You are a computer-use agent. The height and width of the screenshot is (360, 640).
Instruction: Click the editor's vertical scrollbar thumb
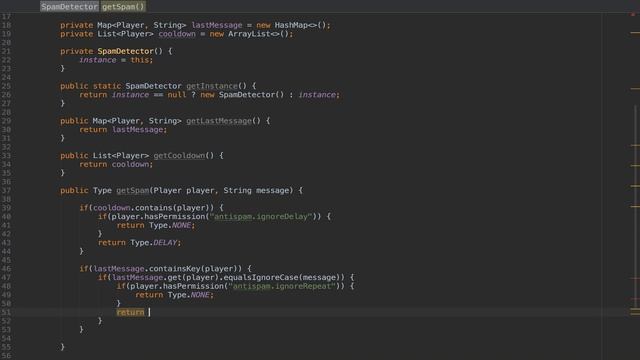tap(637, 206)
